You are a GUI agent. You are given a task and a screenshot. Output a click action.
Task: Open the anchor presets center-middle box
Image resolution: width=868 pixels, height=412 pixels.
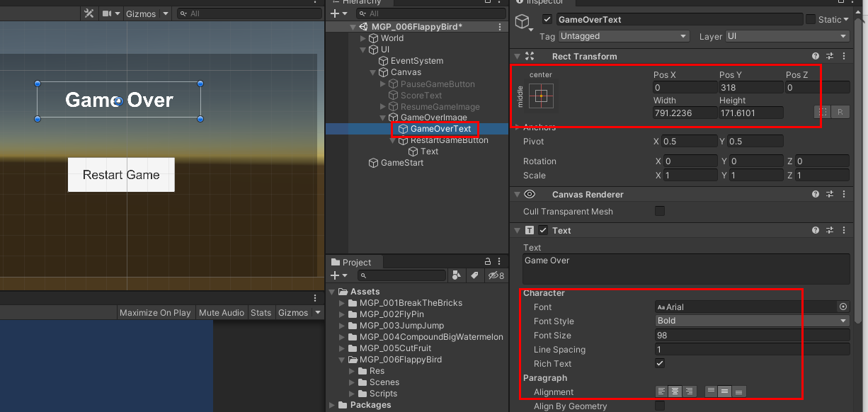[542, 95]
